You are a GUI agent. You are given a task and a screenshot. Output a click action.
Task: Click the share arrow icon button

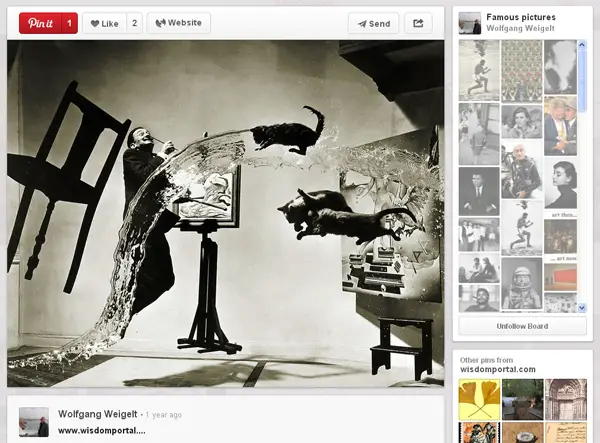[x=418, y=23]
